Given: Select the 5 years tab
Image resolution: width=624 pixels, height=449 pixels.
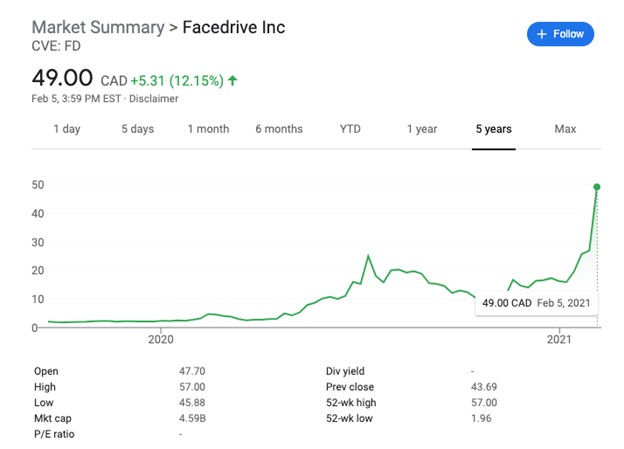Looking at the screenshot, I should [493, 129].
